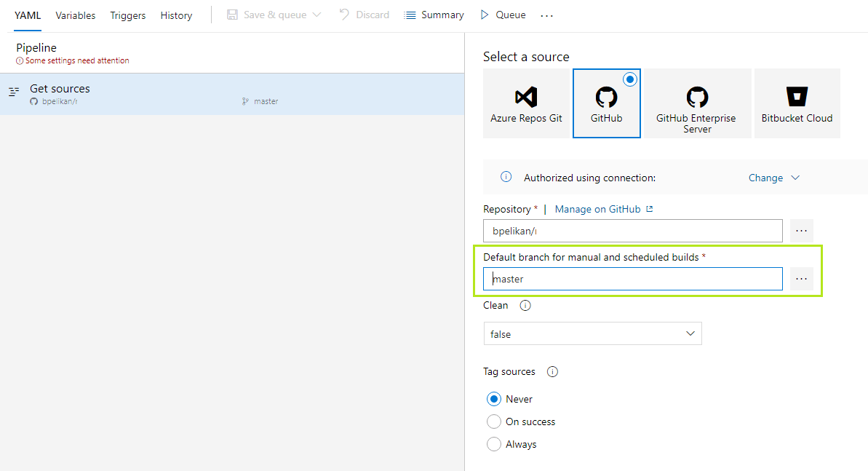The image size is (868, 471).
Task: Click the Tag sources info icon
Action: [552, 372]
